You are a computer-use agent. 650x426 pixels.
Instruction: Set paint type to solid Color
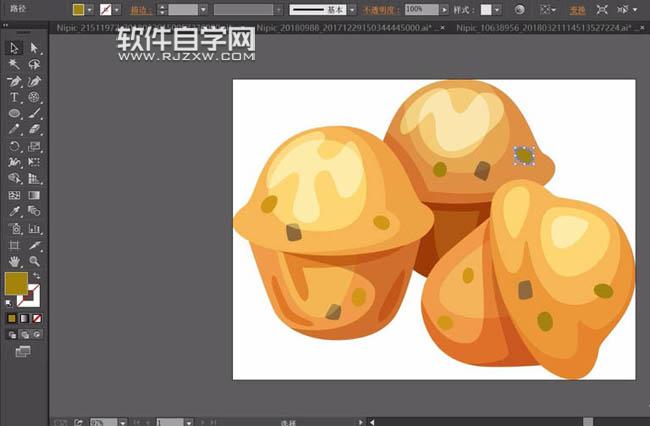coord(12,318)
